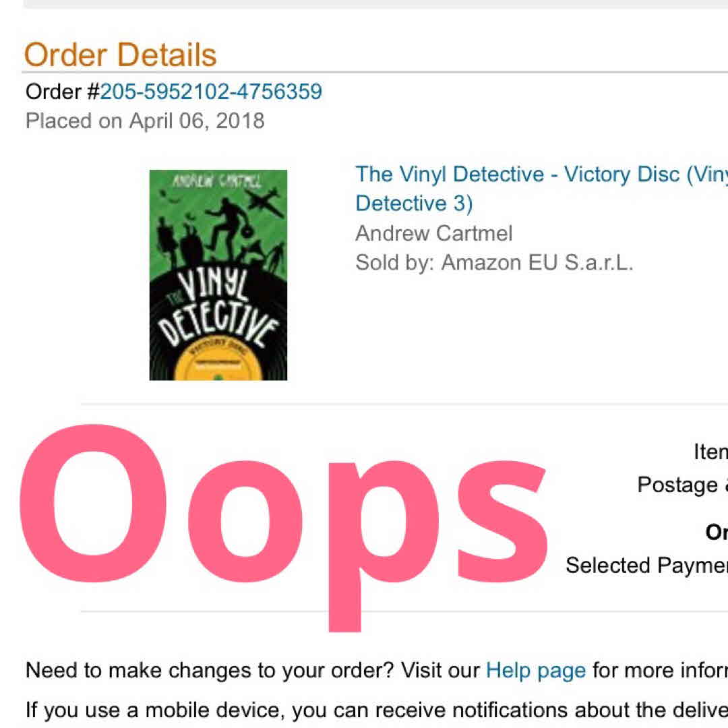Image resolution: width=728 pixels, height=728 pixels.
Task: Click the yellow record label on the book cover
Action: (218, 362)
